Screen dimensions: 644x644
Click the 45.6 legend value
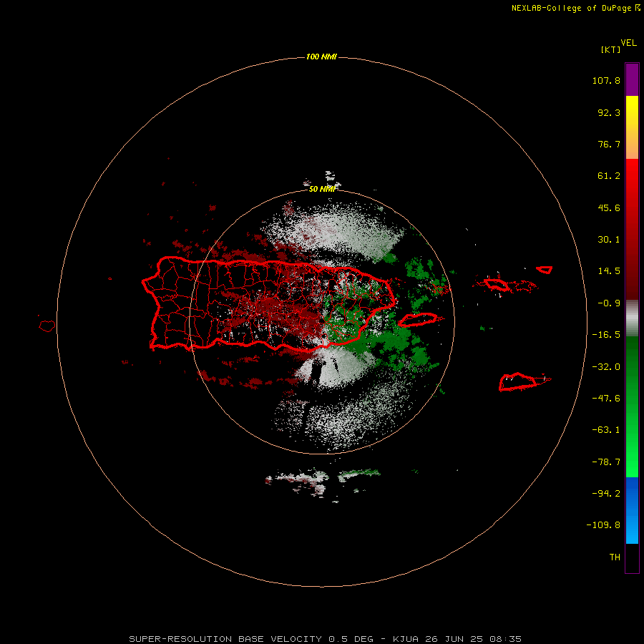pos(609,208)
